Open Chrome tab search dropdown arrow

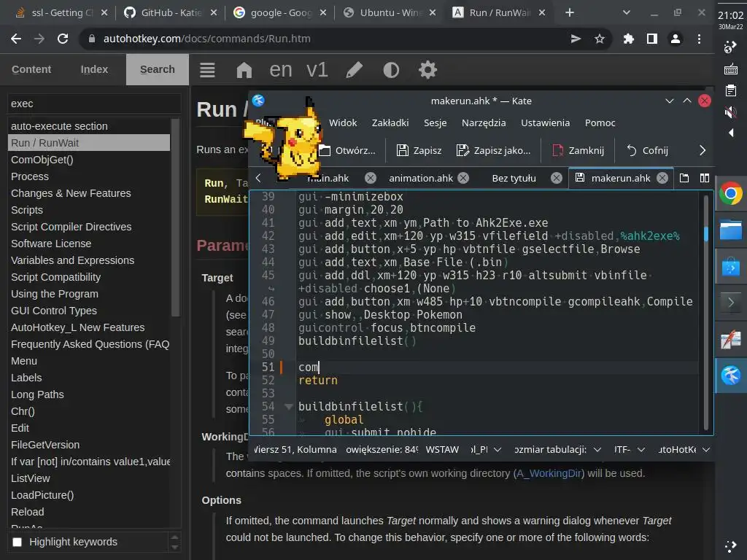coord(627,12)
